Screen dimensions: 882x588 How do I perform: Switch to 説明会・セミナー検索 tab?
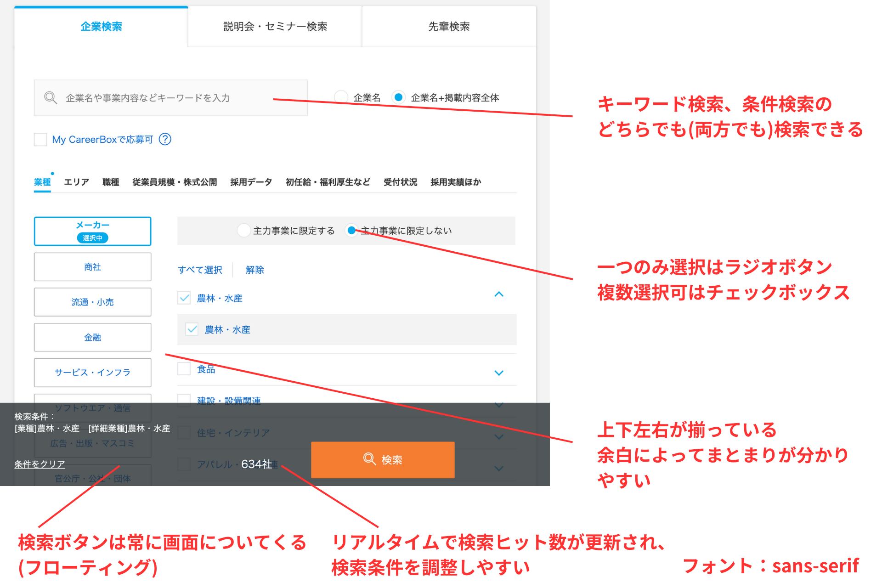click(275, 27)
